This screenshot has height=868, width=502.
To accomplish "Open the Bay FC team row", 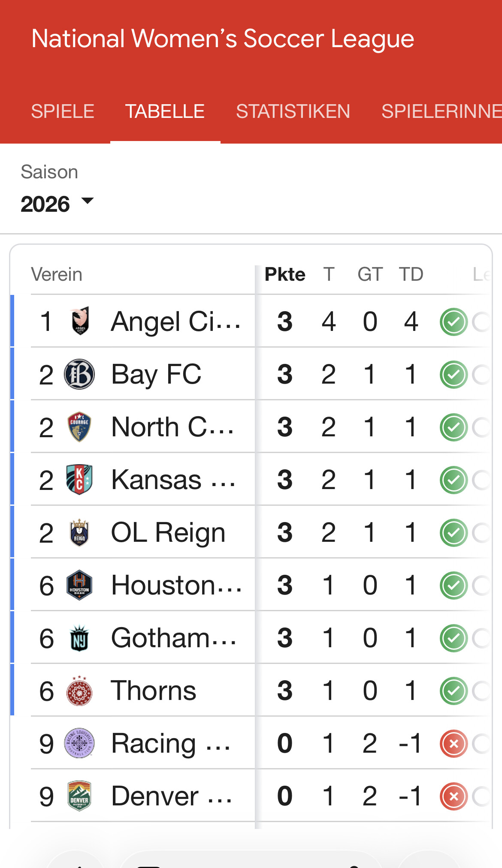I will [x=156, y=374].
